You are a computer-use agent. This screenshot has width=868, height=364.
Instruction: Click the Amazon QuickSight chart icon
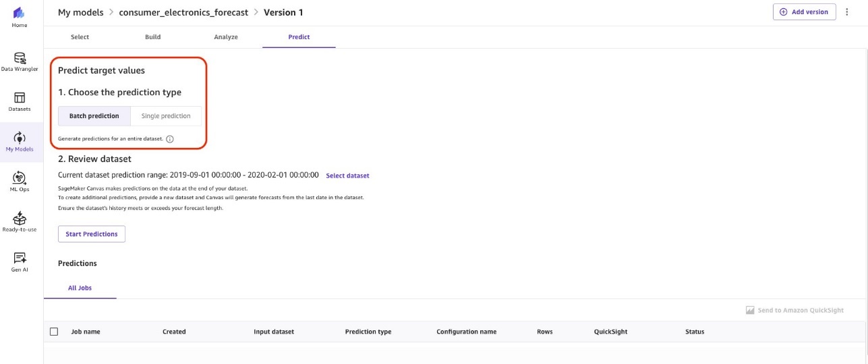pos(749,311)
